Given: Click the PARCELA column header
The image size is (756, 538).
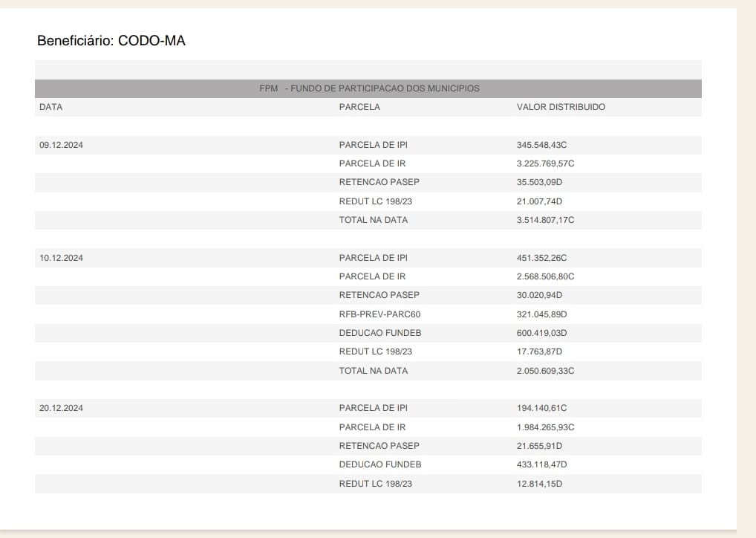Looking at the screenshot, I should 359,107.
